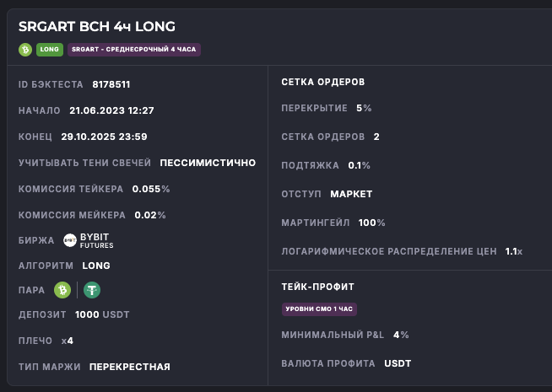Click the УРОВНИ СМО 1 ЧАС tag

[x=319, y=309]
